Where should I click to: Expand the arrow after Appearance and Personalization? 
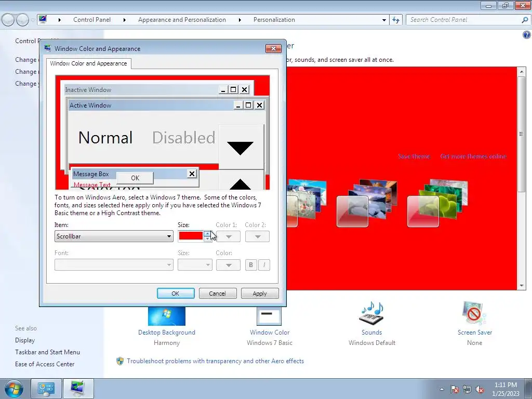click(240, 20)
